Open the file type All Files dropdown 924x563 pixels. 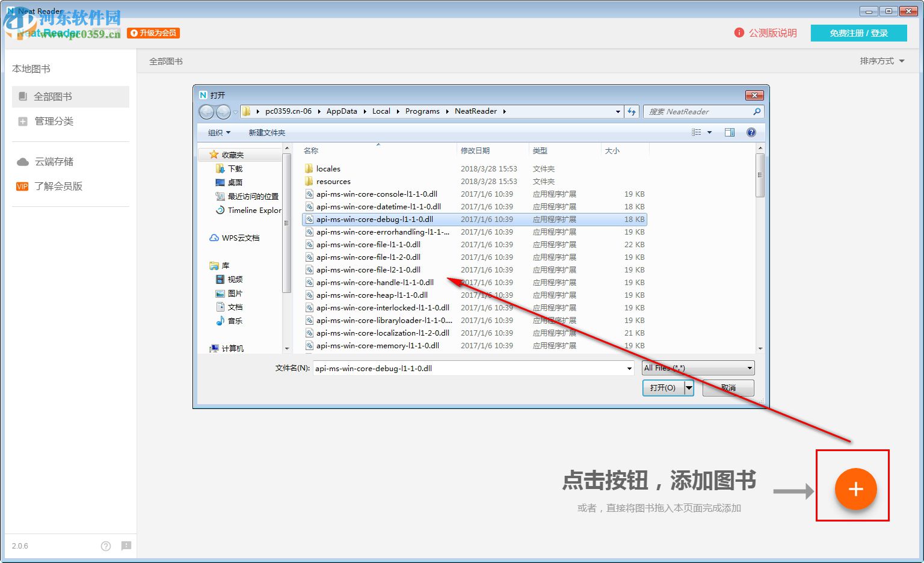(697, 368)
